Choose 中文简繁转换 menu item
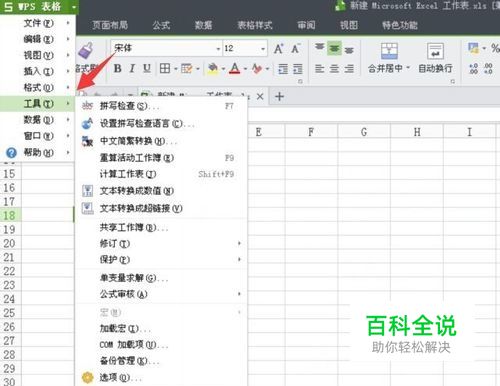The width and height of the screenshot is (500, 386). click(x=161, y=141)
